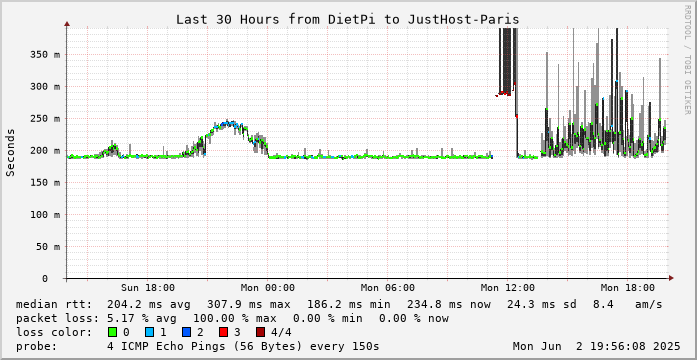Click the dark blue loss color 2 swatch
The height and width of the screenshot is (360, 697).
coord(186,332)
